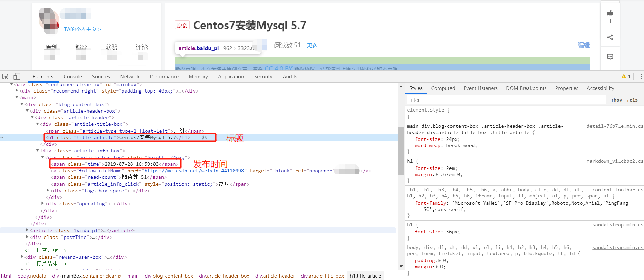Select the DOM Breakpoints pane tab
Viewport: 644px width, 280px height.
pos(526,88)
